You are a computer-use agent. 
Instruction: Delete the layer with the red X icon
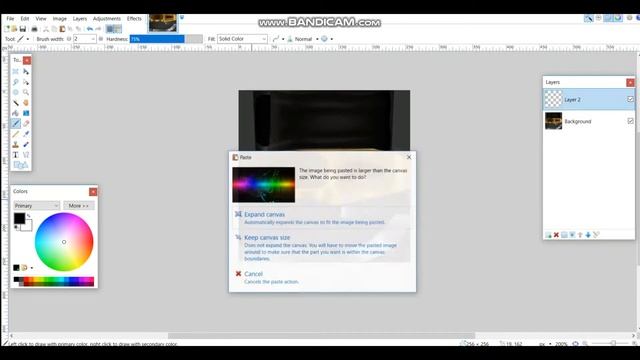click(556, 235)
